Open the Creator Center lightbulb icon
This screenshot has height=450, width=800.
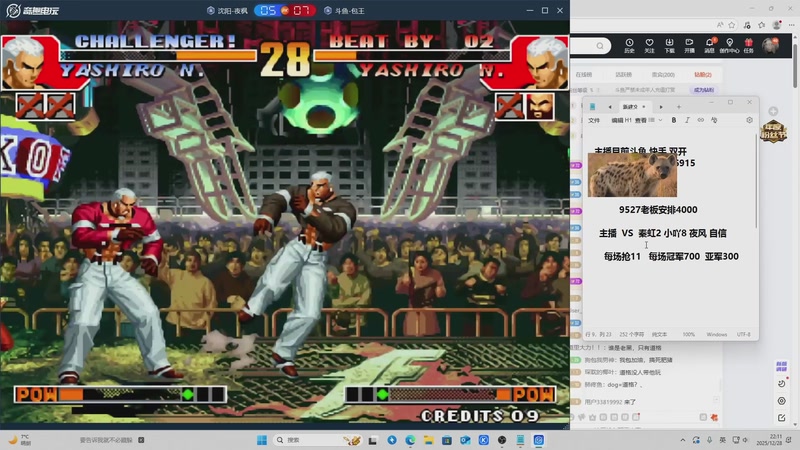point(730,45)
